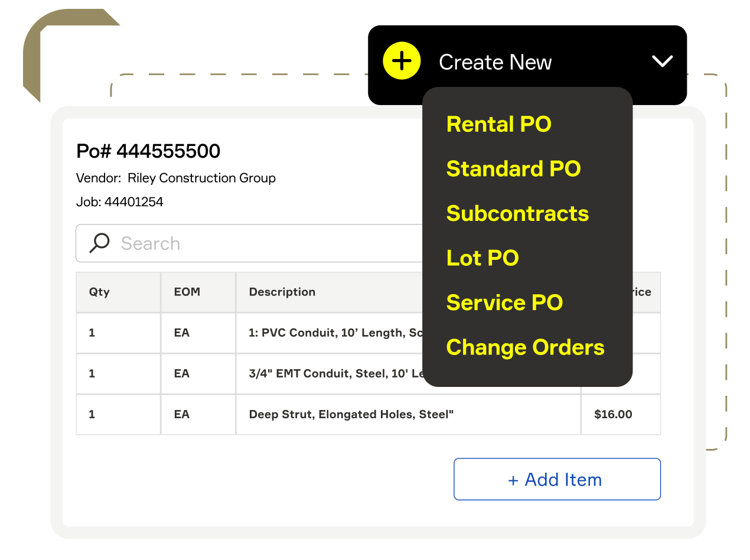Select Standard PO from the menu
The width and height of the screenshot is (750, 560).
pyautogui.click(x=514, y=169)
